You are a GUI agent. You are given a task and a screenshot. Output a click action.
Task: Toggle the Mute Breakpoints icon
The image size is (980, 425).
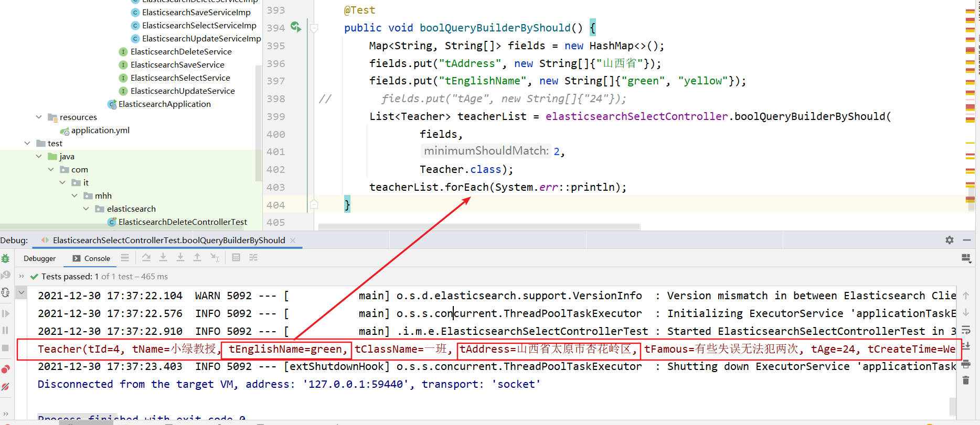tap(5, 387)
